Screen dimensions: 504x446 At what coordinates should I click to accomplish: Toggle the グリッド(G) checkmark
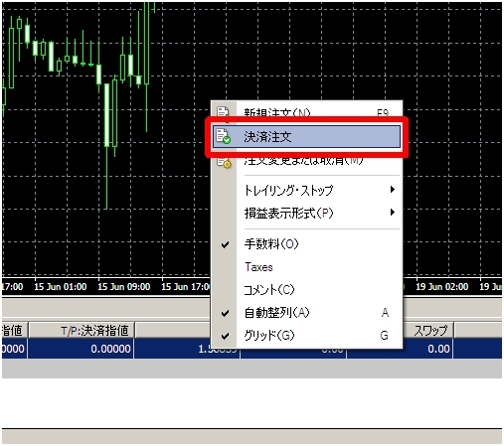coord(225,336)
